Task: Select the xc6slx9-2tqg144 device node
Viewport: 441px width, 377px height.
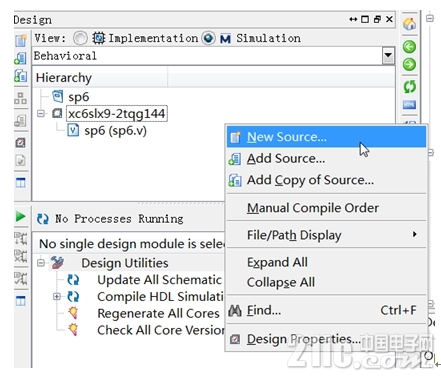Action: [x=117, y=114]
